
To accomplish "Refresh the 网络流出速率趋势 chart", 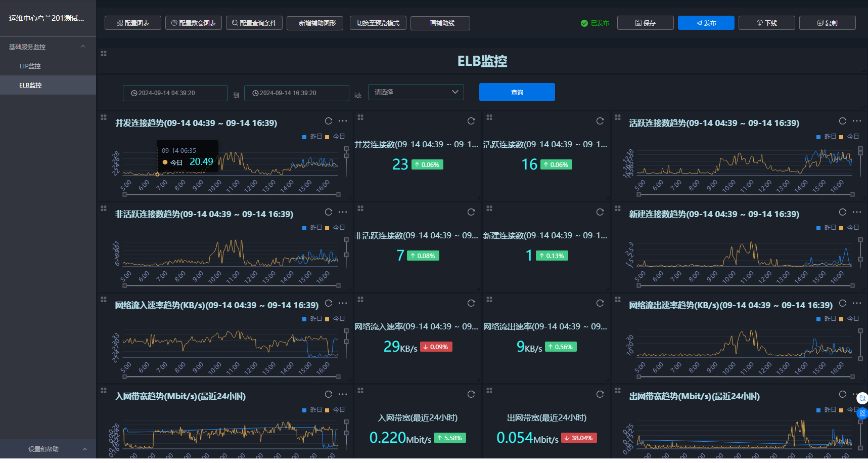I will click(x=842, y=303).
